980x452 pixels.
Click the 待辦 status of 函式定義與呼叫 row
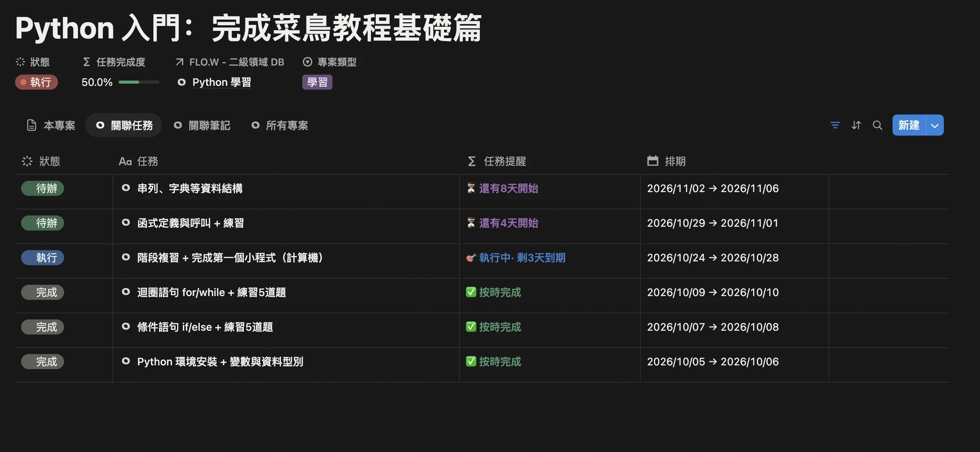click(x=43, y=223)
